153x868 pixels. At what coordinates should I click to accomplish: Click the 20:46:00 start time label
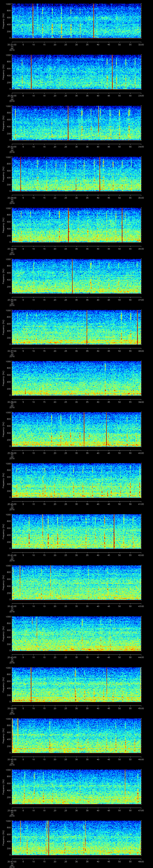pos(12,810)
